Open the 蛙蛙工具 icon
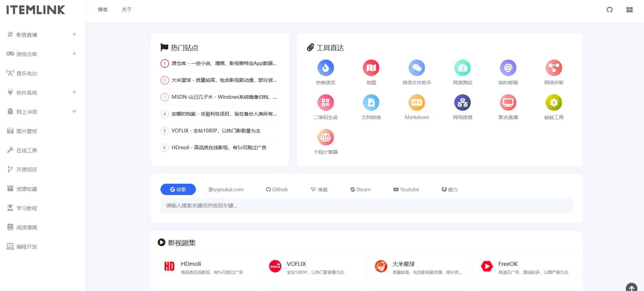 554,103
